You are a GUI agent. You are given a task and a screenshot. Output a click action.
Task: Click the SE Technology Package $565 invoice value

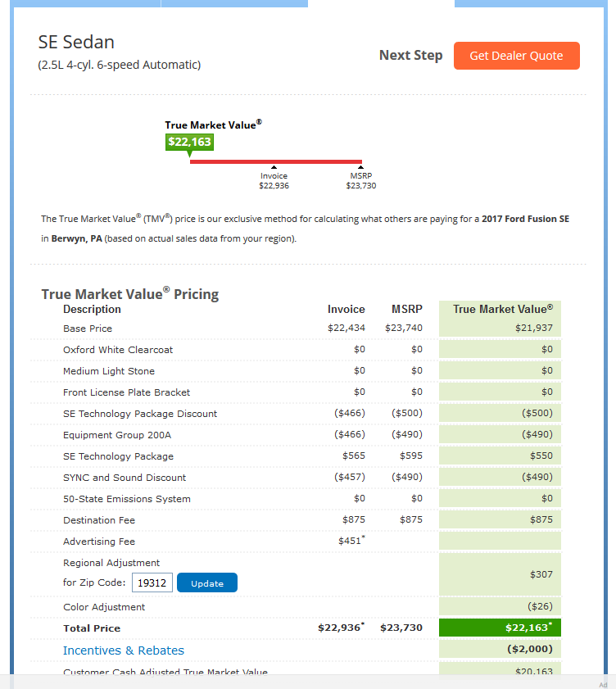click(354, 456)
